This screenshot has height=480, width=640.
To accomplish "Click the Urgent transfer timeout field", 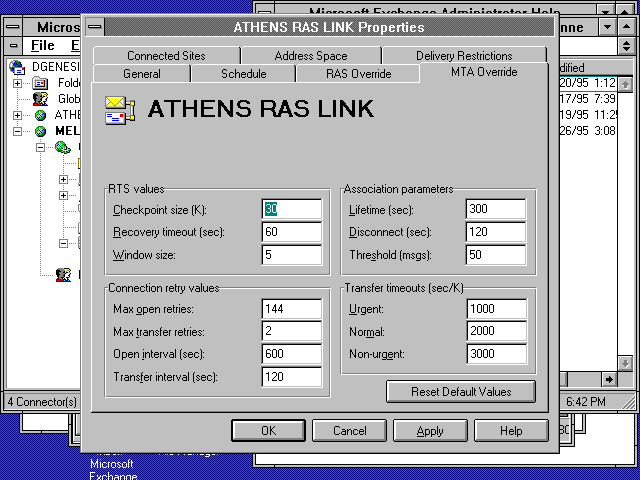I will click(x=497, y=309).
